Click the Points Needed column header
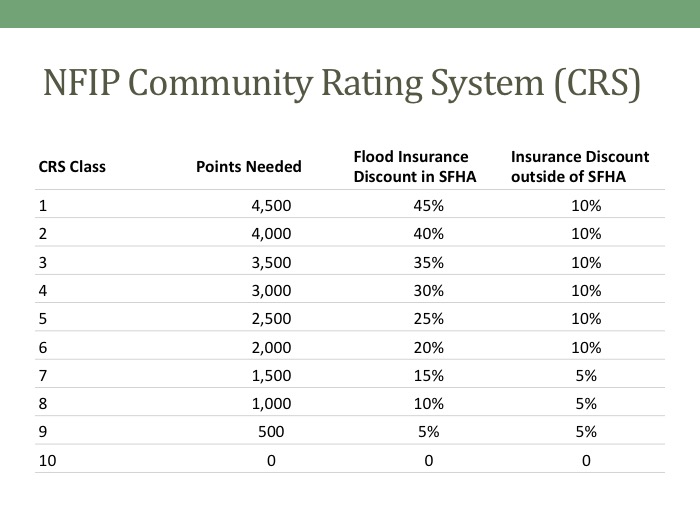The height and width of the screenshot is (525, 700). point(249,167)
